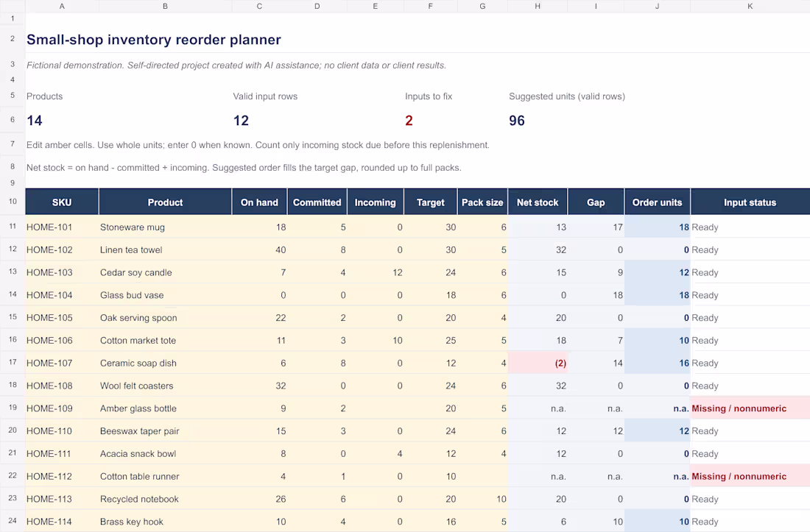Click the 'Pack size' table header

click(482, 202)
